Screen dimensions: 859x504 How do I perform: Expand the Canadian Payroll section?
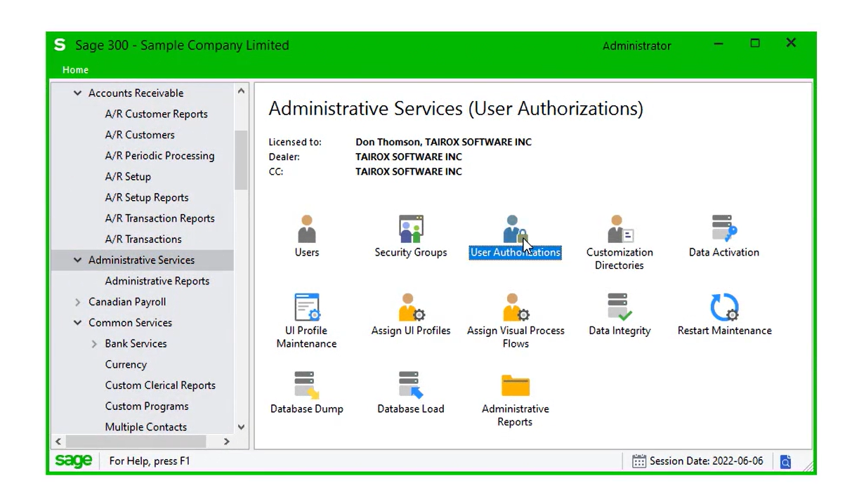tap(77, 302)
